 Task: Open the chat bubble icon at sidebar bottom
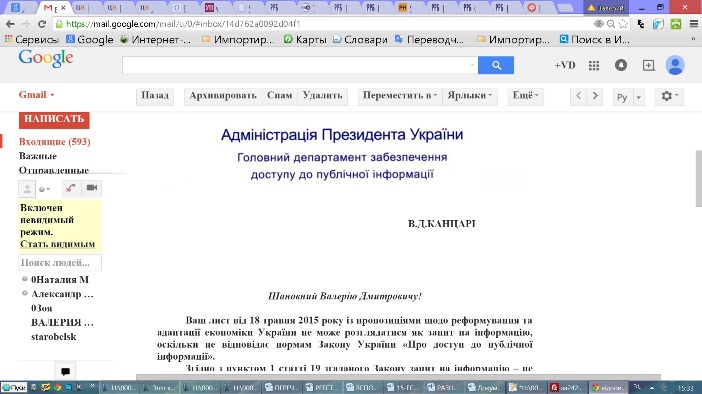click(65, 371)
